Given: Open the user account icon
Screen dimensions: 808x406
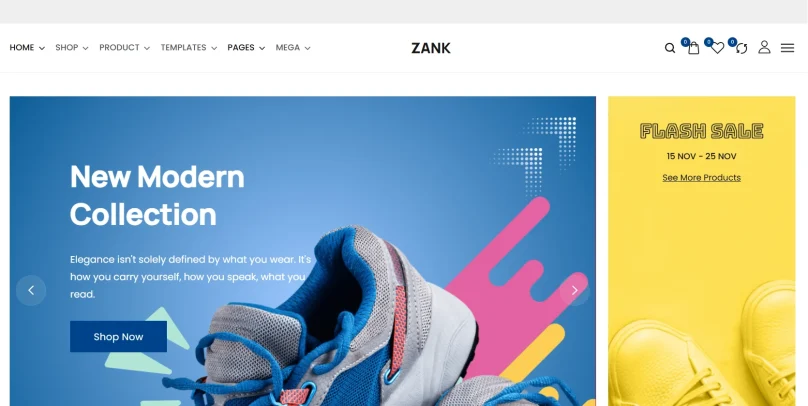Looking at the screenshot, I should click(x=764, y=47).
